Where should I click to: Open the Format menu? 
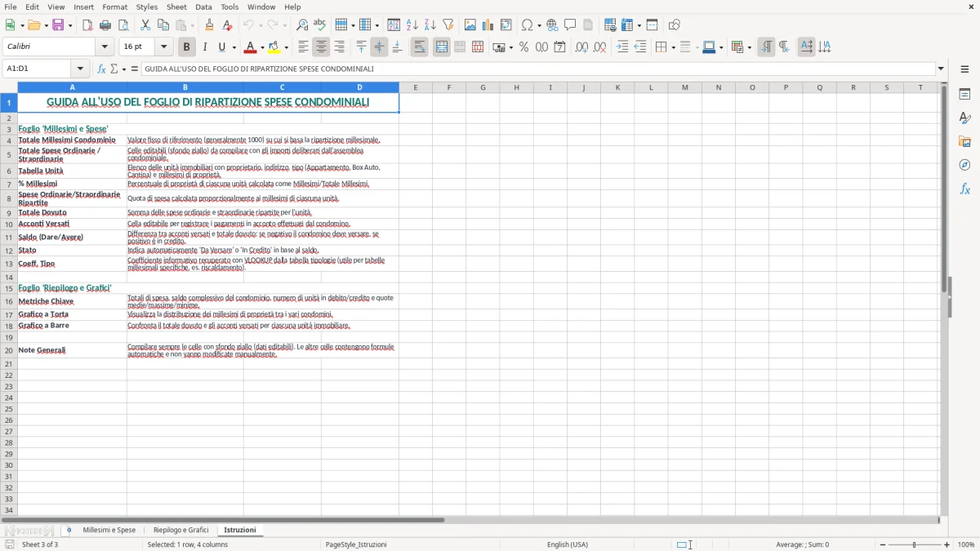115,7
